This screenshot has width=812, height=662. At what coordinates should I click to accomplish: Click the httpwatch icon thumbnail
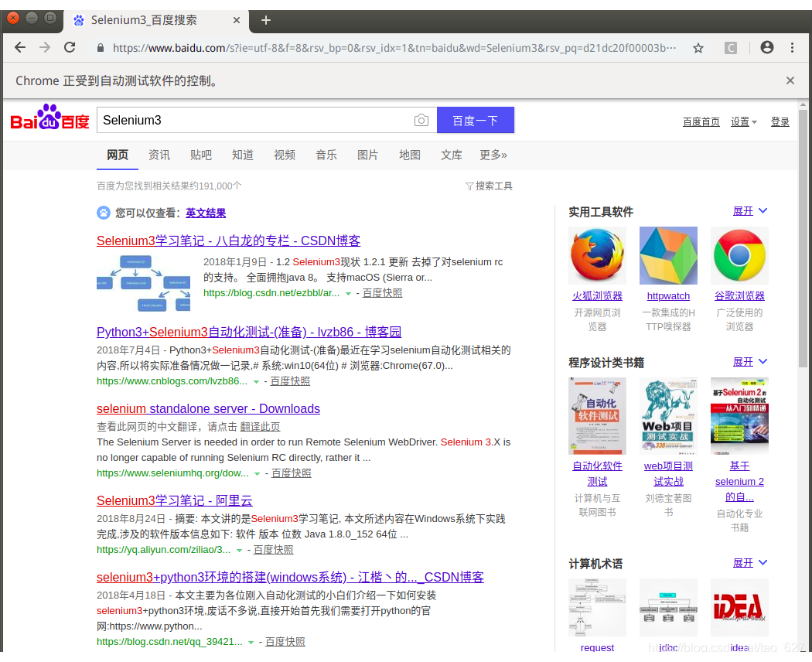pos(668,255)
